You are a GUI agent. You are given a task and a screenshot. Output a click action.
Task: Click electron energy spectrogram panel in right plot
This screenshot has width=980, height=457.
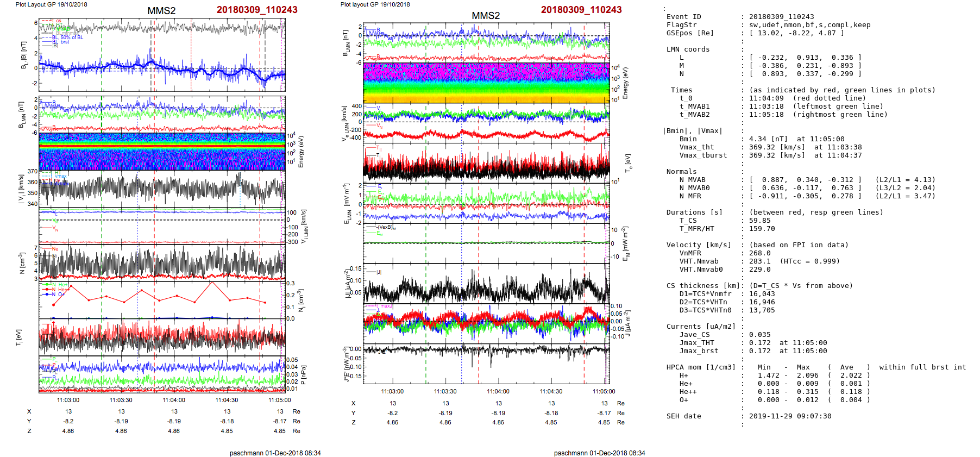pos(486,83)
